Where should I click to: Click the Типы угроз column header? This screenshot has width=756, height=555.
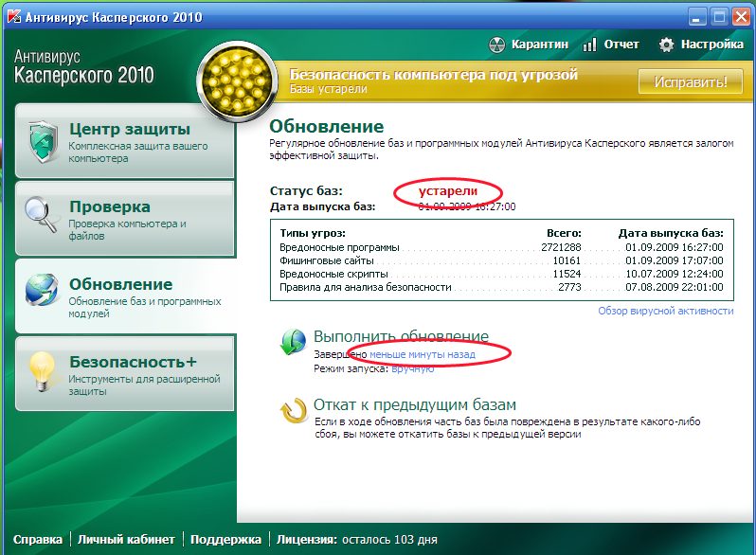point(313,233)
